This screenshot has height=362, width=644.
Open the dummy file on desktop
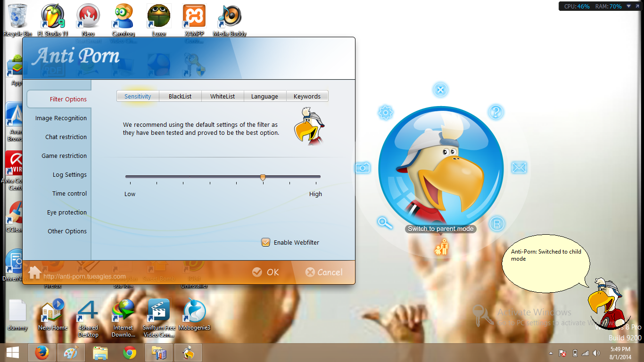[17, 315]
